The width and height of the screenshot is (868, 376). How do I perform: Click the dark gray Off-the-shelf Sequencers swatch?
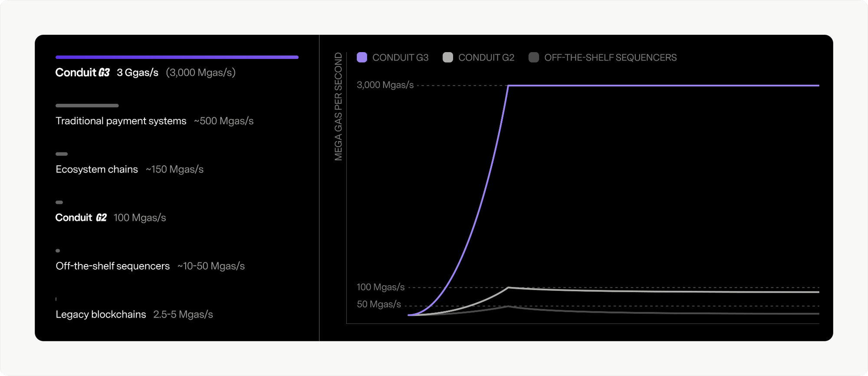(x=533, y=57)
